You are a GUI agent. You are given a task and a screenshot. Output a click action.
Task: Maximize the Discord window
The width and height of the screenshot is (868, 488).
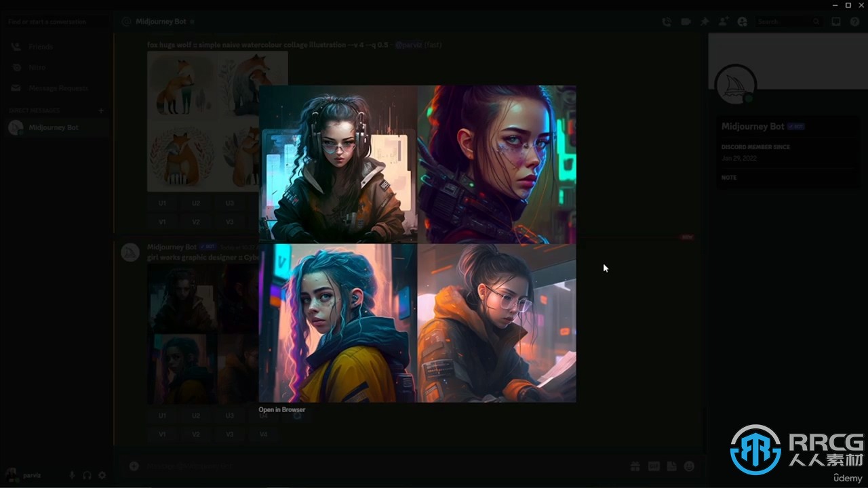[848, 5]
